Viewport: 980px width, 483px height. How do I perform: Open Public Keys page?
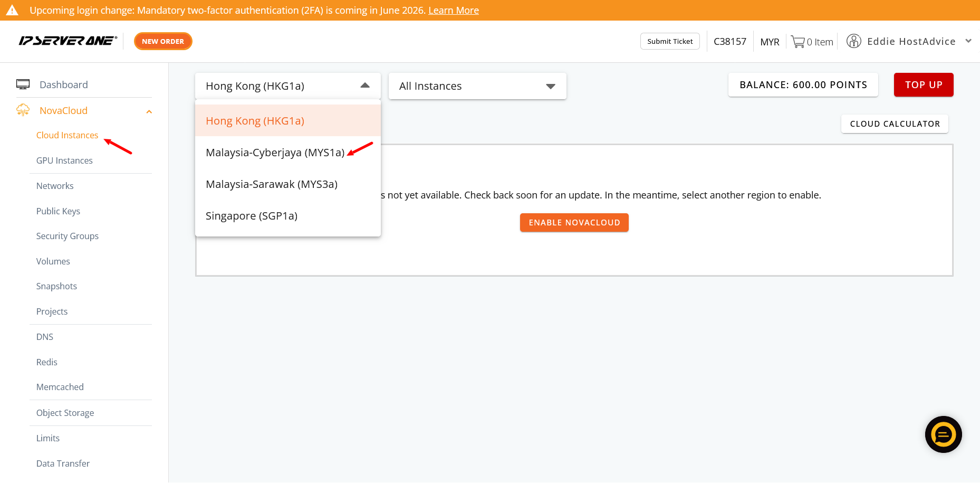[x=58, y=211]
